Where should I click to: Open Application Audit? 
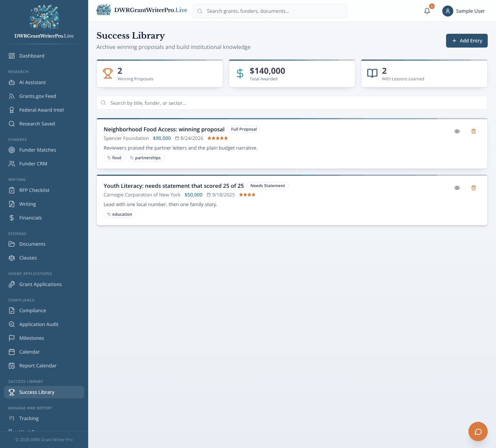[44, 324]
